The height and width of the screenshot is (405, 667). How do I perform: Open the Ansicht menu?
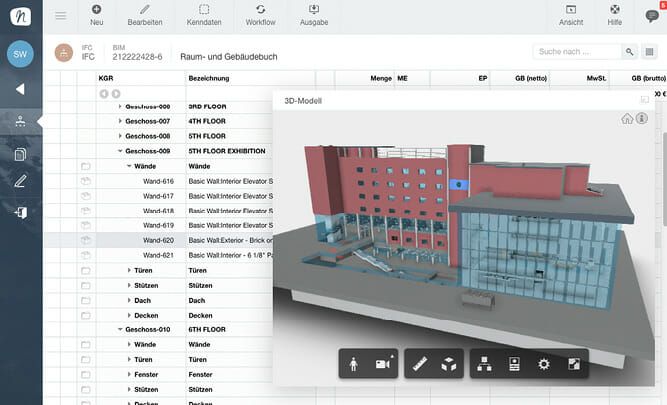[x=571, y=15]
